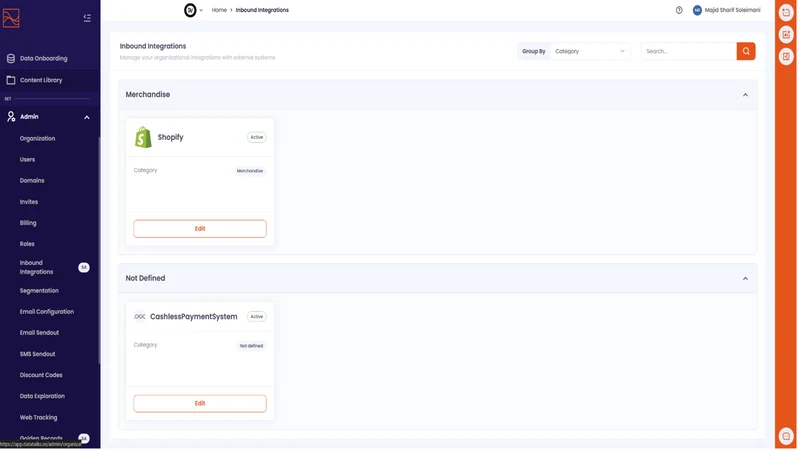Go to the Users page
Screen dimensions: 800x450
coord(28,160)
